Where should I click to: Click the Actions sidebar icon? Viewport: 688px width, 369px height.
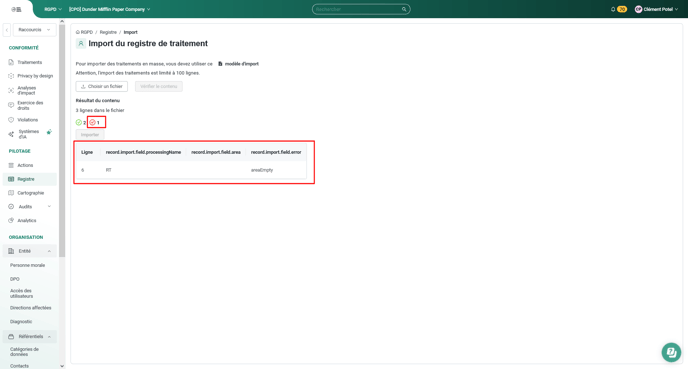[11, 165]
